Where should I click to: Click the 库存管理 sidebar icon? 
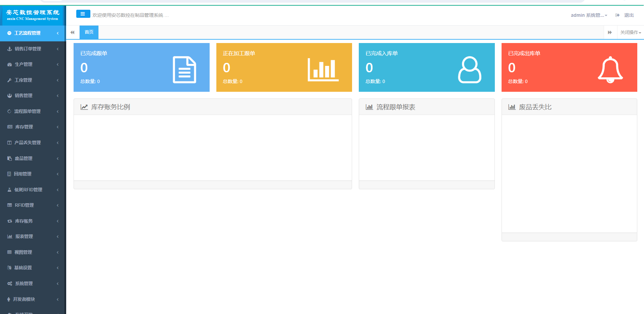coord(10,127)
